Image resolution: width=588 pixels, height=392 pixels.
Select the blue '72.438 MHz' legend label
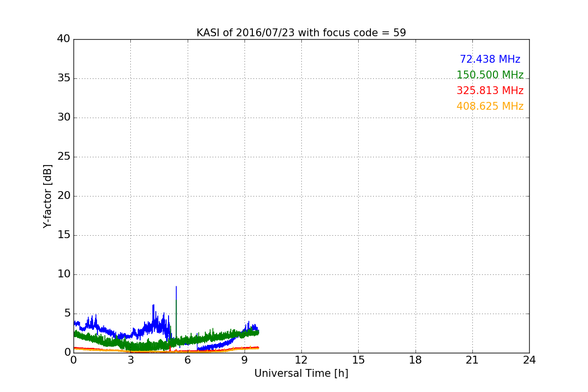490,59
